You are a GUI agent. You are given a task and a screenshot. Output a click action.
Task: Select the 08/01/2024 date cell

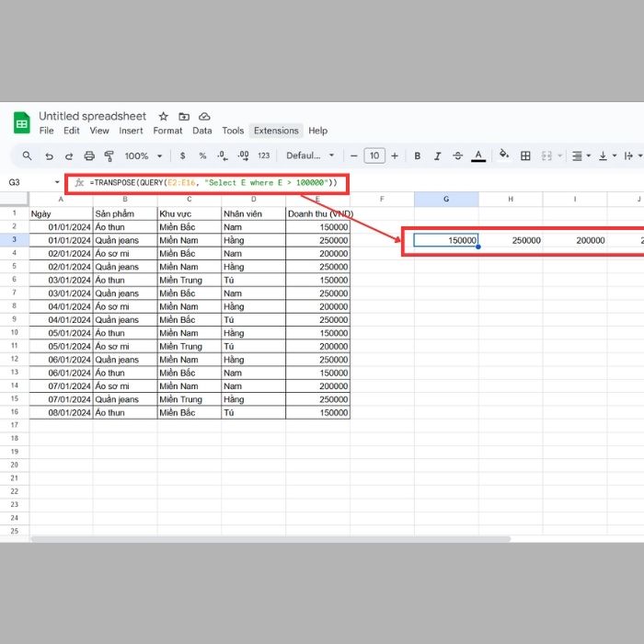point(62,412)
